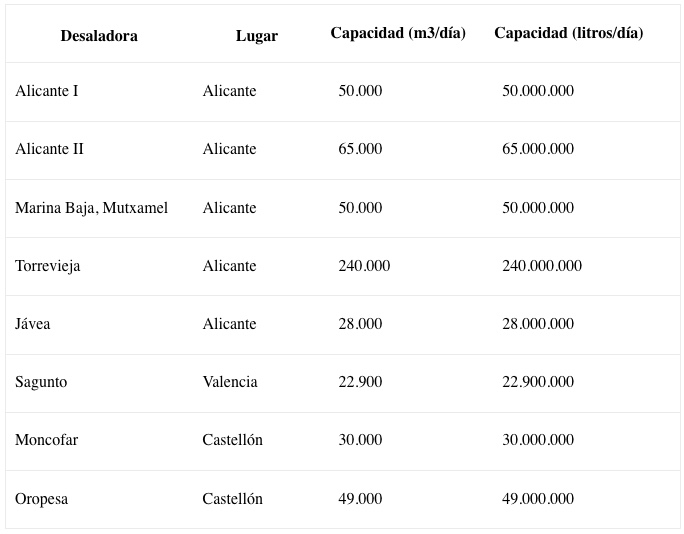This screenshot has width=684, height=534.
Task: Click the 240.000 capacity value
Action: pyautogui.click(x=364, y=266)
